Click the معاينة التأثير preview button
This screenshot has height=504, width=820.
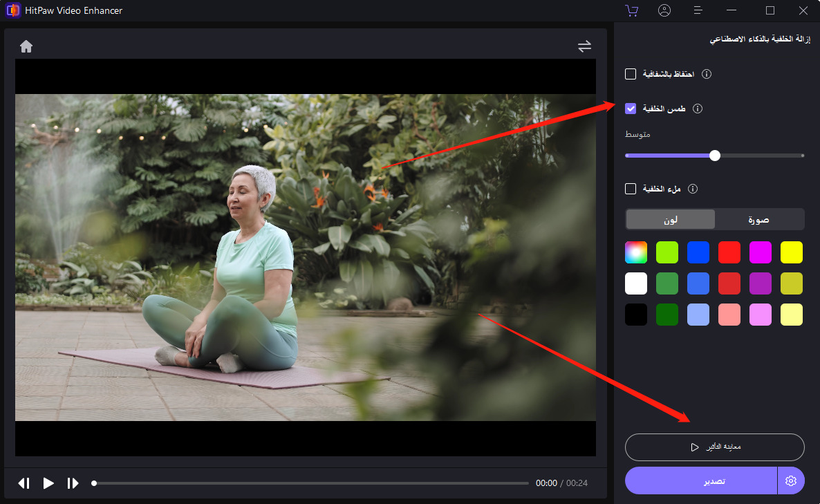click(714, 447)
